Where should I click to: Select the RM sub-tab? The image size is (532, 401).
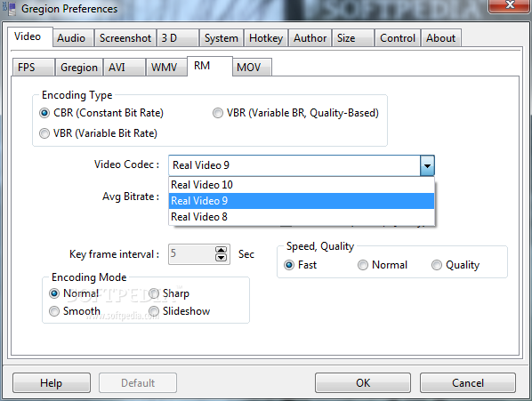[x=210, y=66]
